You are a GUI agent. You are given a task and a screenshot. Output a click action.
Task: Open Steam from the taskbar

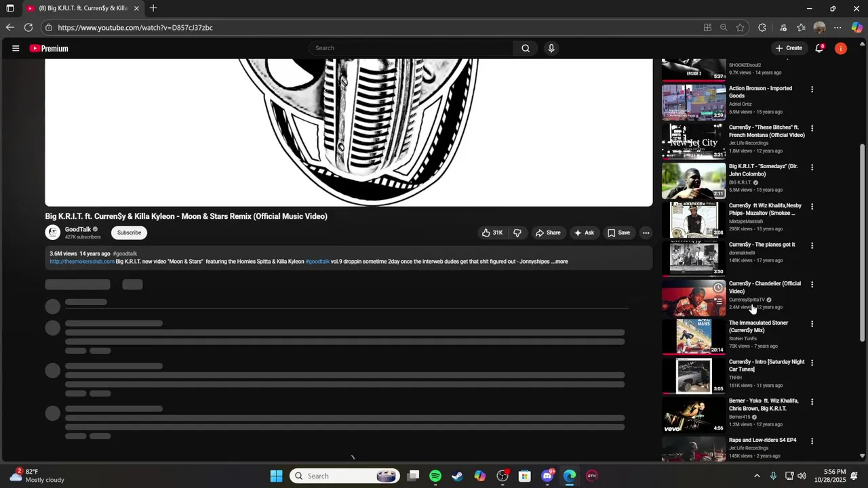pyautogui.click(x=458, y=476)
